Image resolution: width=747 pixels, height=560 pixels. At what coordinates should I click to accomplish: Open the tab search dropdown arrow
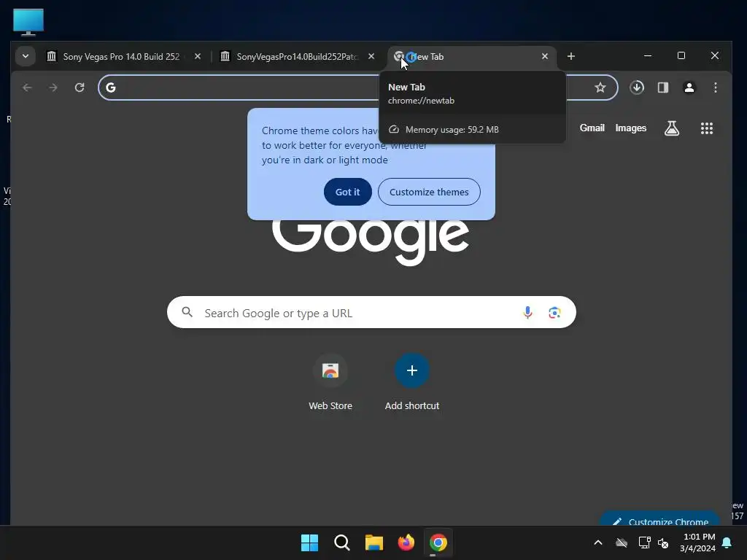[26, 56]
